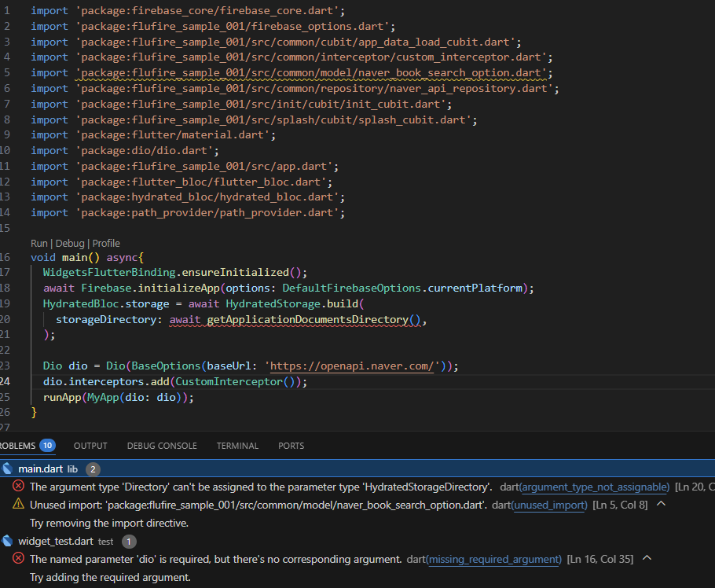
Task: Select the Directory type mismatch error message
Action: tap(261, 487)
